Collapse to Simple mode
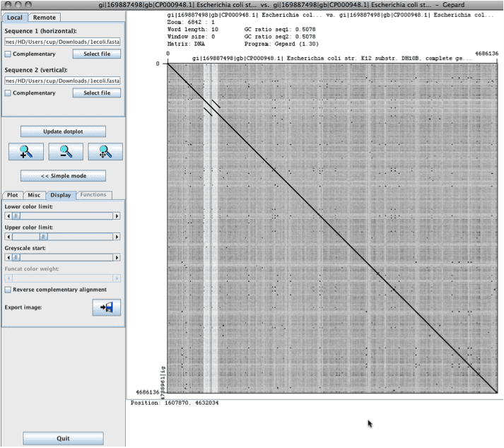Screen dimensions: 504x448 point(63,176)
